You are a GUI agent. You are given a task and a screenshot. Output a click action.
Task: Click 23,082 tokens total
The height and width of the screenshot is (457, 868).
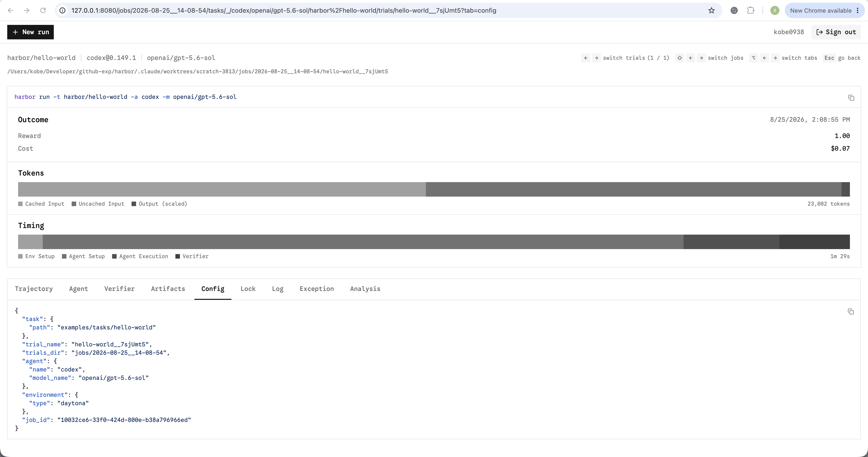coord(829,204)
